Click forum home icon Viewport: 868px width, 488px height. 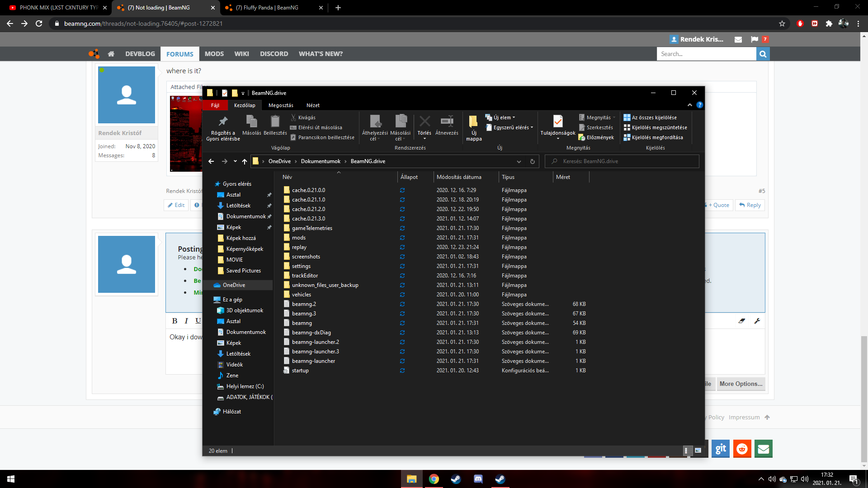pyautogui.click(x=111, y=54)
